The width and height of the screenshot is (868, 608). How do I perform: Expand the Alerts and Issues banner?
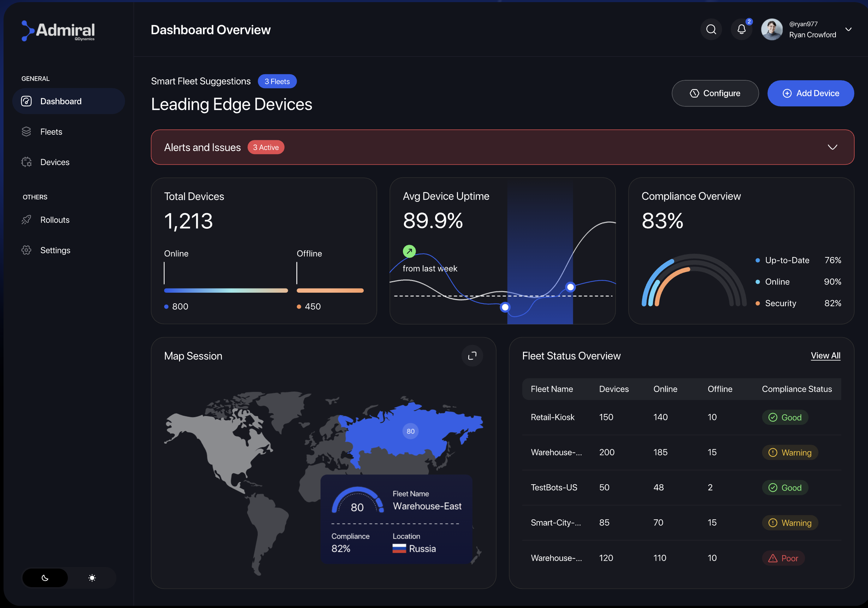point(832,147)
